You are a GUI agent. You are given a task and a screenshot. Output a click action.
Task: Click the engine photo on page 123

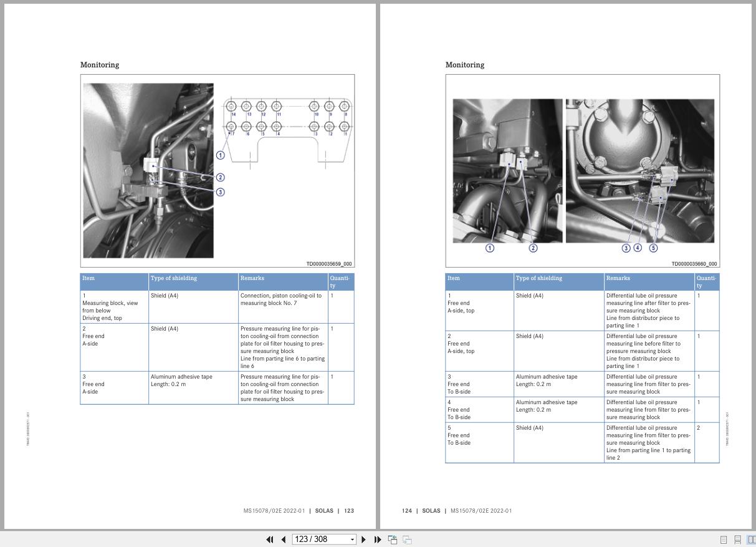pyautogui.click(x=148, y=171)
